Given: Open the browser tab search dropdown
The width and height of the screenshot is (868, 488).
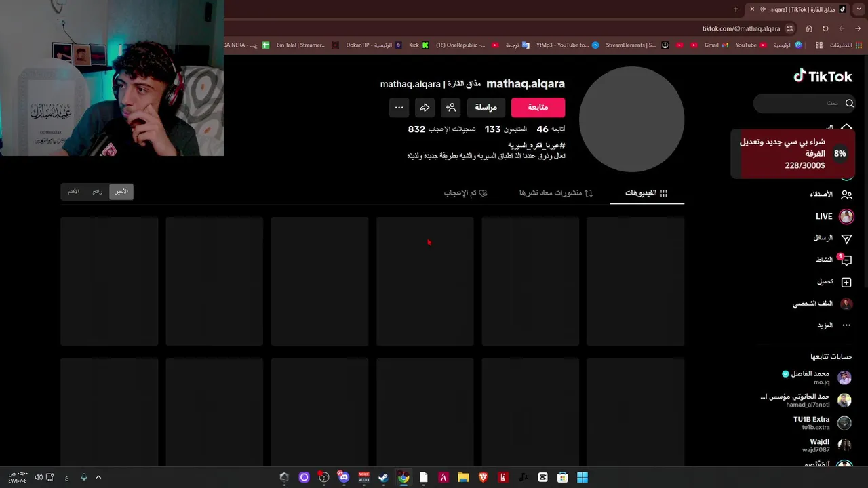Looking at the screenshot, I should pyautogui.click(x=858, y=9).
